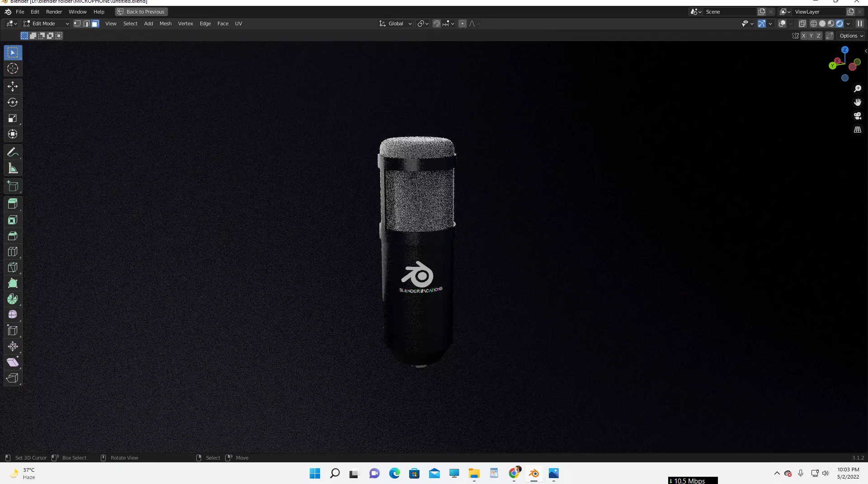This screenshot has height=484, width=868.
Task: Toggle X-ray view
Action: pyautogui.click(x=802, y=24)
